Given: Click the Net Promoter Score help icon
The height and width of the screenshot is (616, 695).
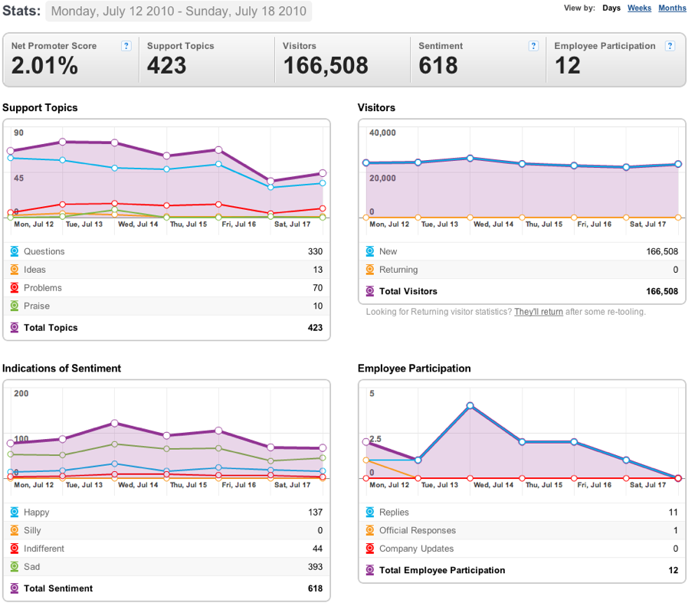Looking at the screenshot, I should (126, 46).
